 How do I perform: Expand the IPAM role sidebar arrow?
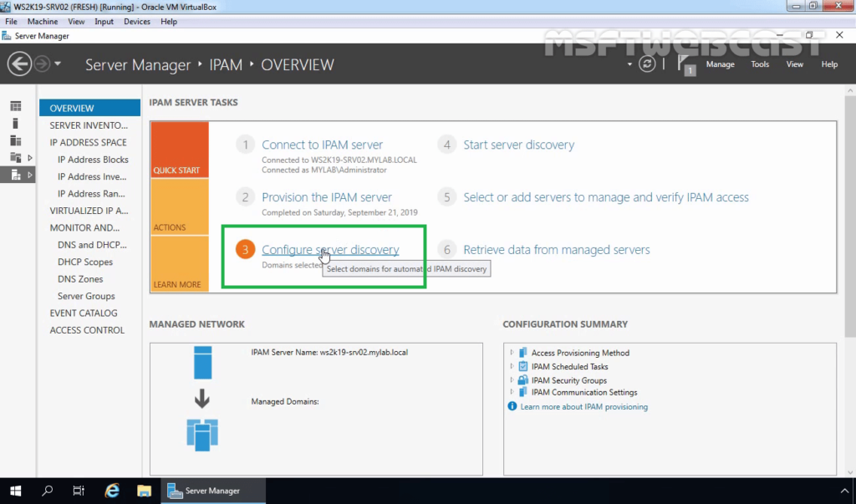click(x=30, y=176)
